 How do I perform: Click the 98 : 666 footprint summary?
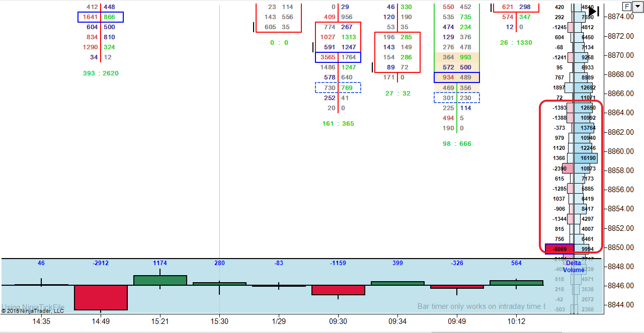point(457,144)
